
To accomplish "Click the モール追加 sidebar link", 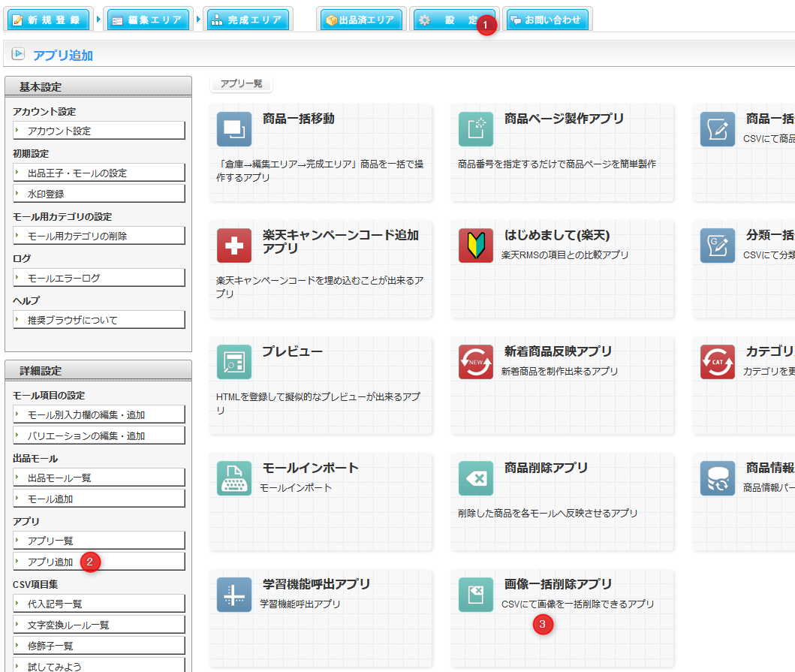I will tap(99, 499).
